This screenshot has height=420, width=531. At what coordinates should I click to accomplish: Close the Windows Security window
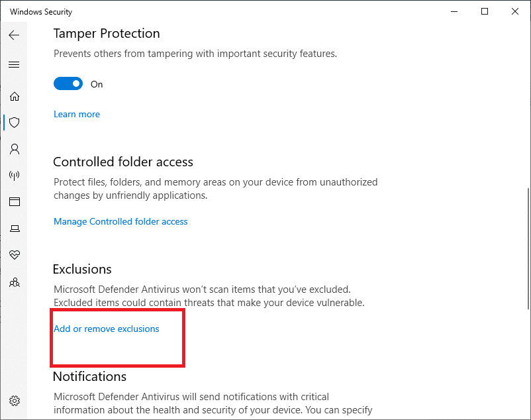coord(515,12)
